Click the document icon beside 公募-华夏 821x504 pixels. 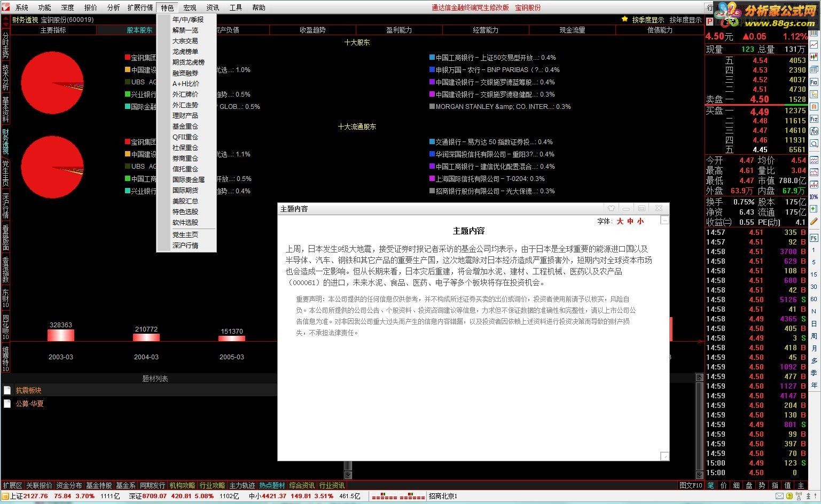click(x=7, y=404)
